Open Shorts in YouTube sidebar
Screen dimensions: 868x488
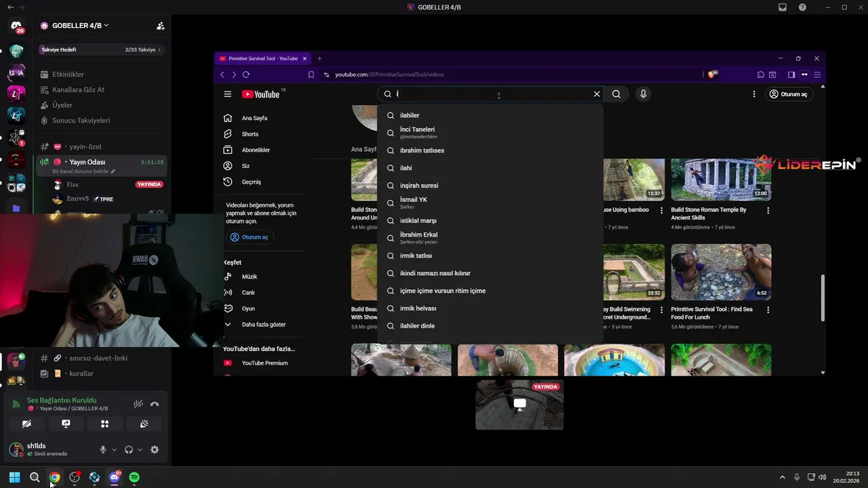tap(250, 134)
